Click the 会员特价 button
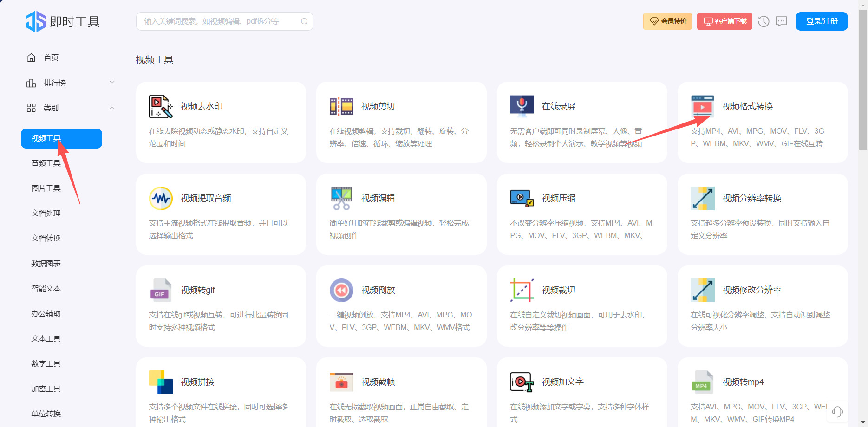The width and height of the screenshot is (868, 427). [x=667, y=21]
